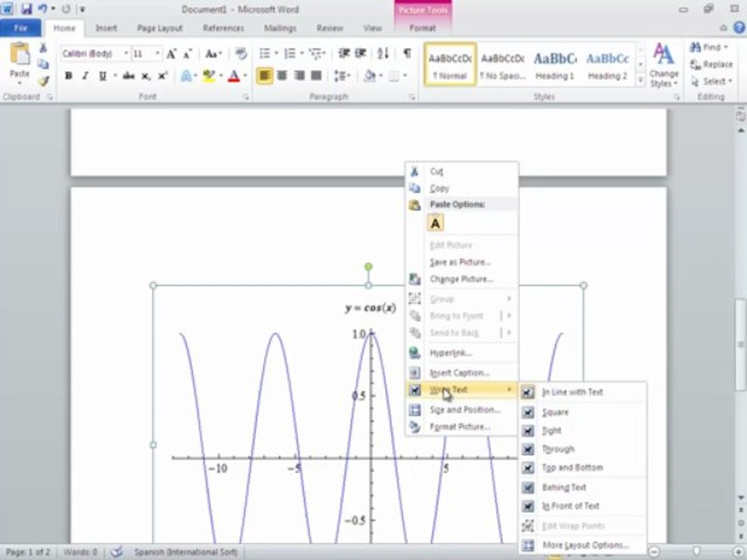
Task: Toggle Underline formatting
Action: tap(103, 75)
